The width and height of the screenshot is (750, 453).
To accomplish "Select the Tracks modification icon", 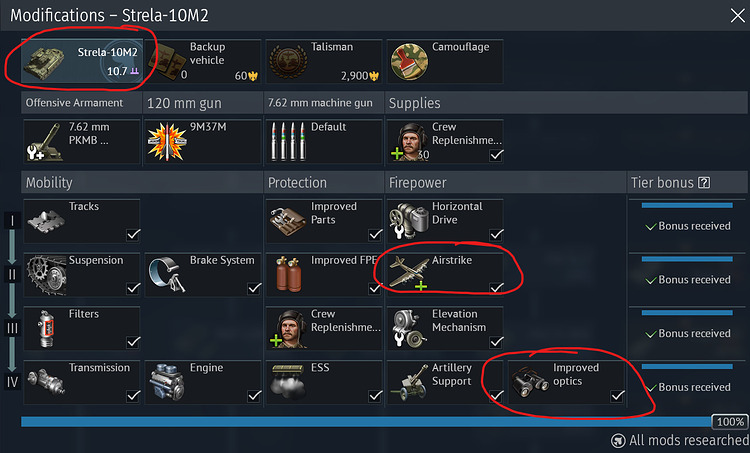I will [x=45, y=221].
